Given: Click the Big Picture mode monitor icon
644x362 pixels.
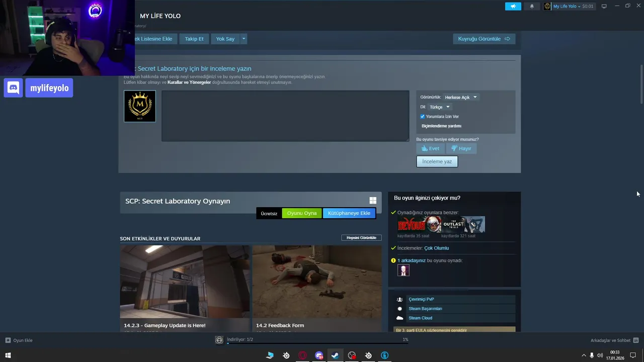Looking at the screenshot, I should point(604,6).
